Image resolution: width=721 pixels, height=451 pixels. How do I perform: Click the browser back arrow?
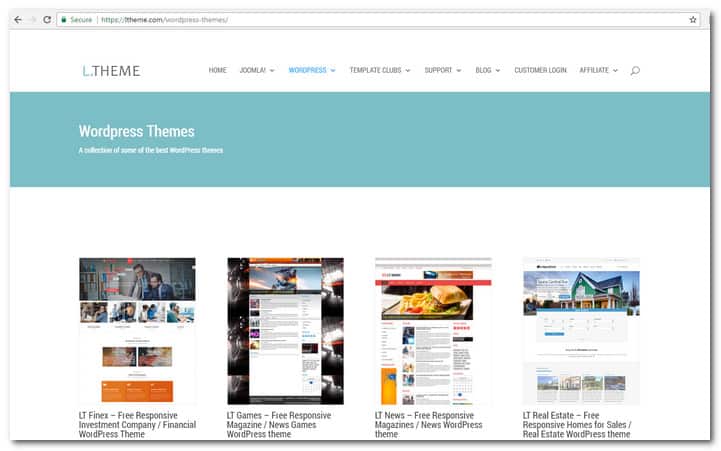tap(17, 19)
